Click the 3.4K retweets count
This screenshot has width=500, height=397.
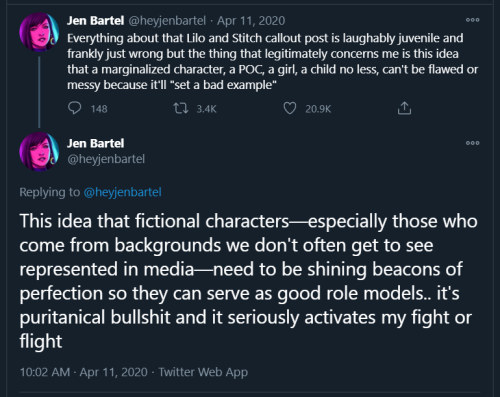(x=206, y=109)
